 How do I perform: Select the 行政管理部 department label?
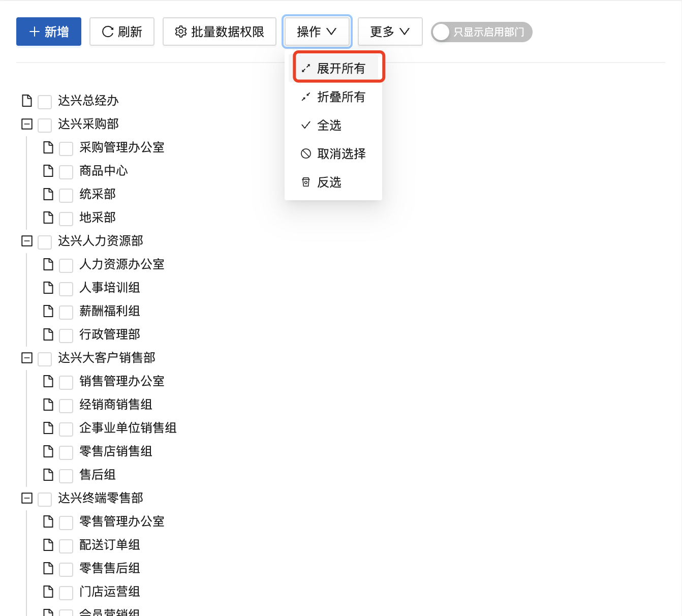click(109, 334)
